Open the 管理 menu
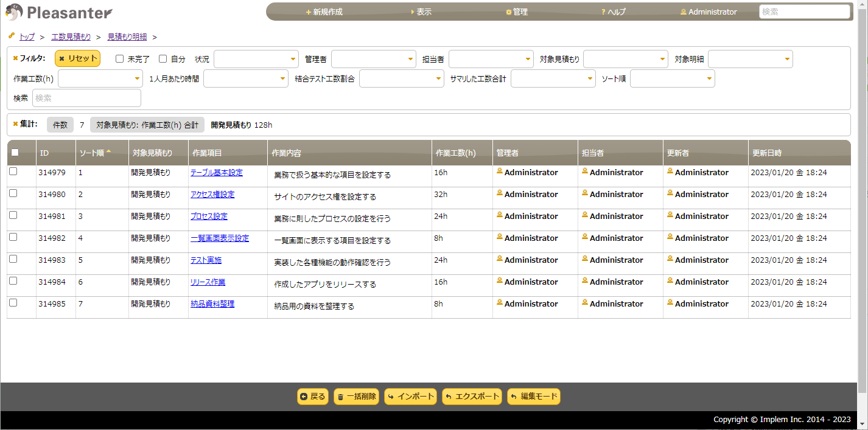 (x=517, y=11)
